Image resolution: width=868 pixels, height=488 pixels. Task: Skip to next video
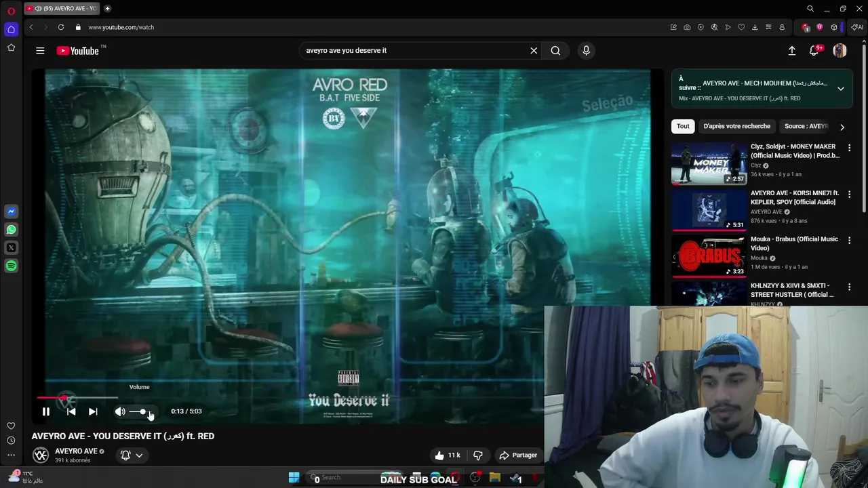pos(93,411)
